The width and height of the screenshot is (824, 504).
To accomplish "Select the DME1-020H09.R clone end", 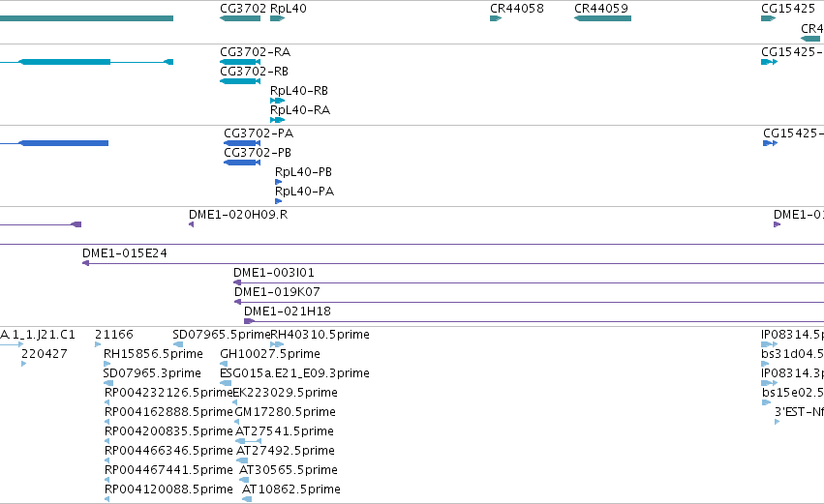I will coord(192,224).
